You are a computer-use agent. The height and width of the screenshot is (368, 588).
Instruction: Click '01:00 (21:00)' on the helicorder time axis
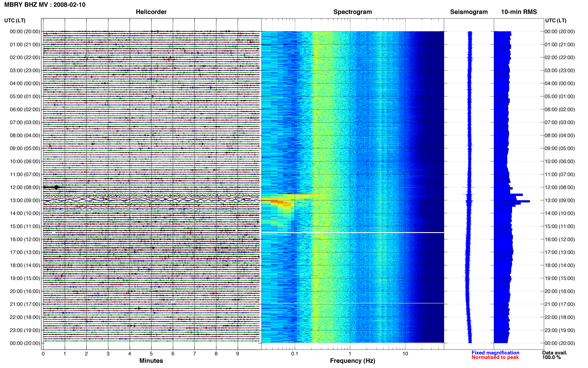[25, 45]
